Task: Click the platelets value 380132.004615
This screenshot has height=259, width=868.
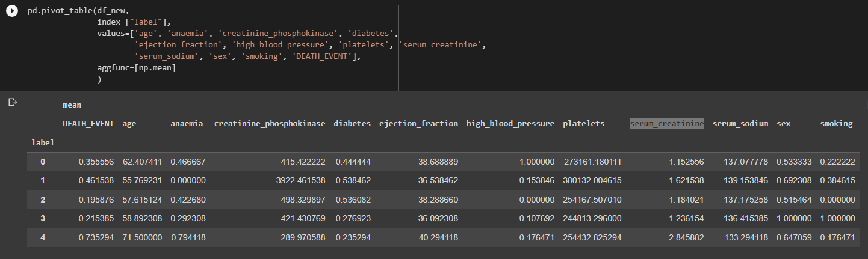Action: [x=592, y=181]
